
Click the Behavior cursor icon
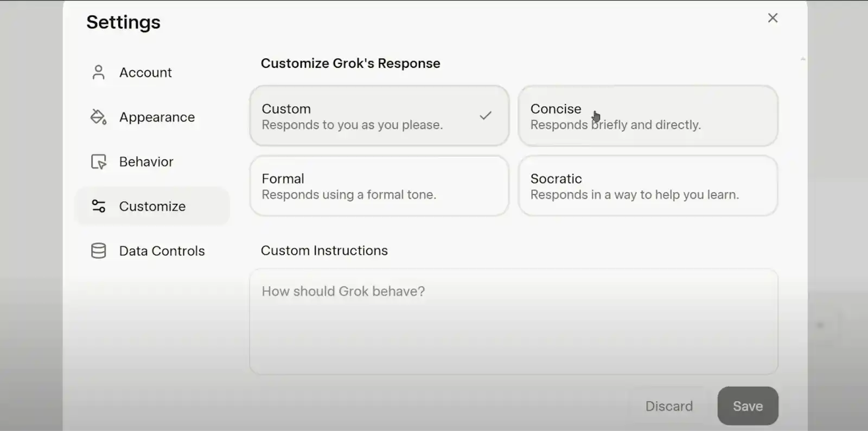(x=98, y=162)
